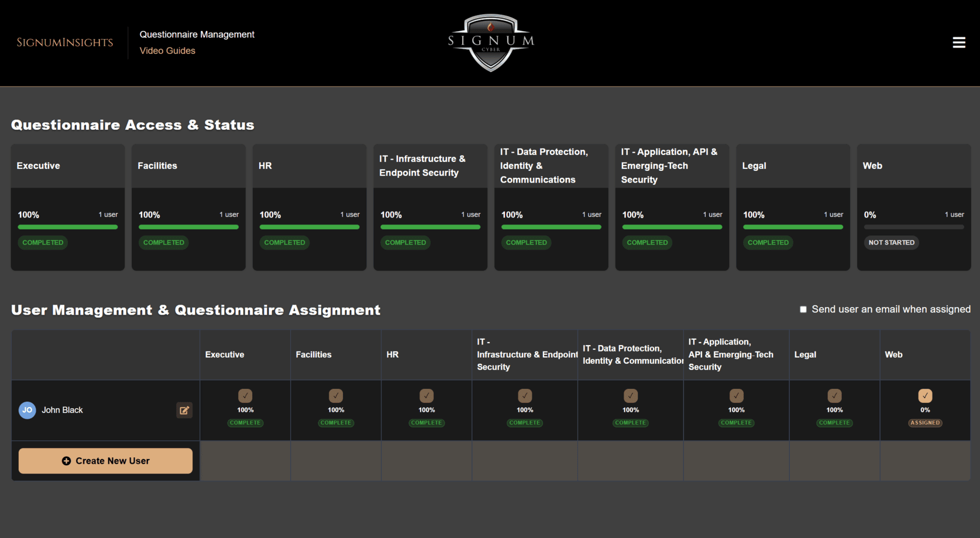Open the Facilities questionnaire card

pyautogui.click(x=188, y=208)
